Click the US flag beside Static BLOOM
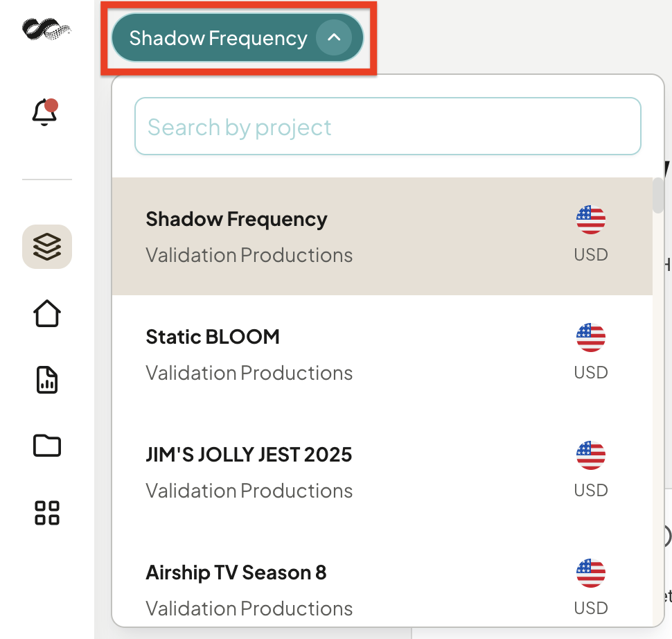 point(590,338)
